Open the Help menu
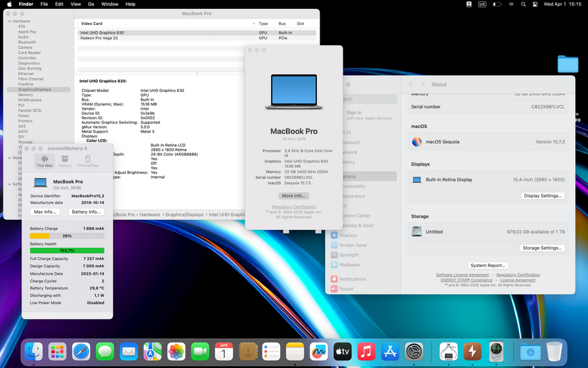 (x=130, y=4)
